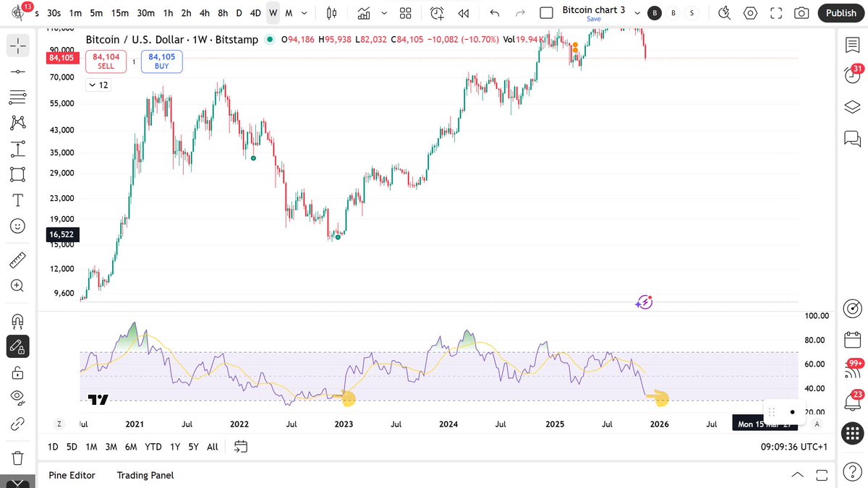Redo the last chart action
The height and width of the screenshot is (488, 868).
click(519, 13)
